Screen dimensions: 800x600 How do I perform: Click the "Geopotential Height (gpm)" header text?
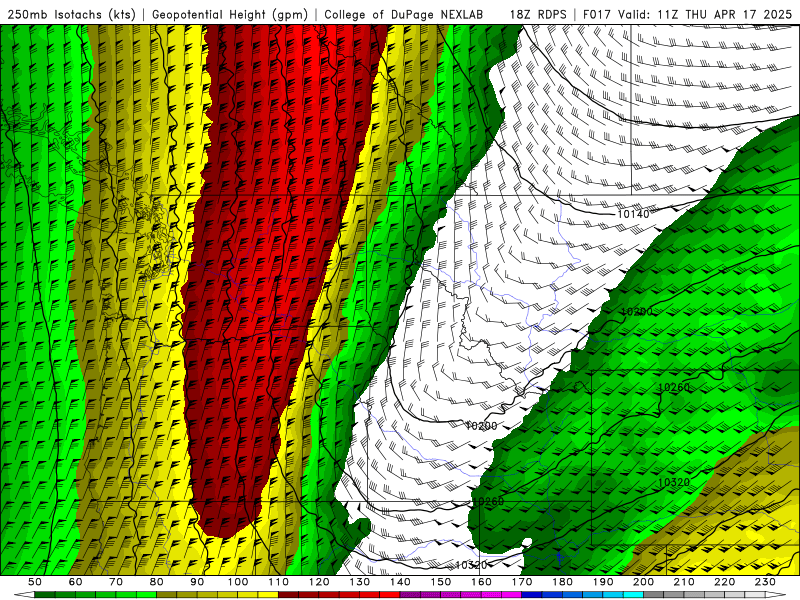point(230,14)
